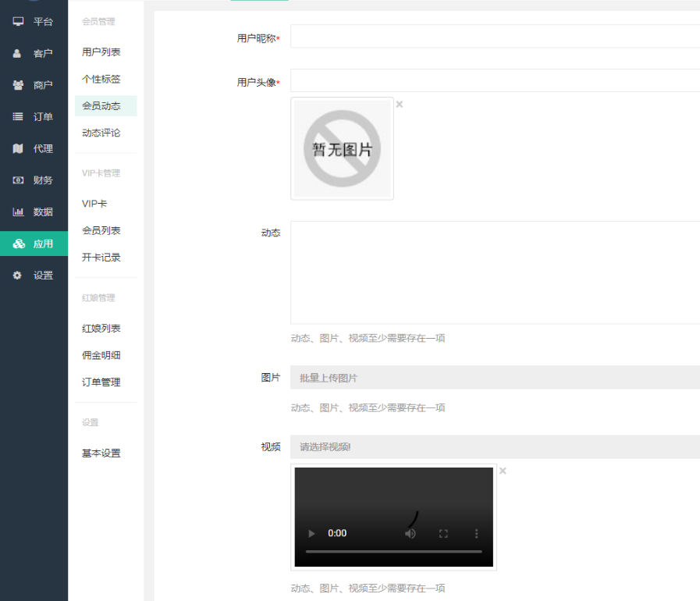Click the 批量上传图片 upload field
This screenshot has width=700, height=601.
point(495,378)
